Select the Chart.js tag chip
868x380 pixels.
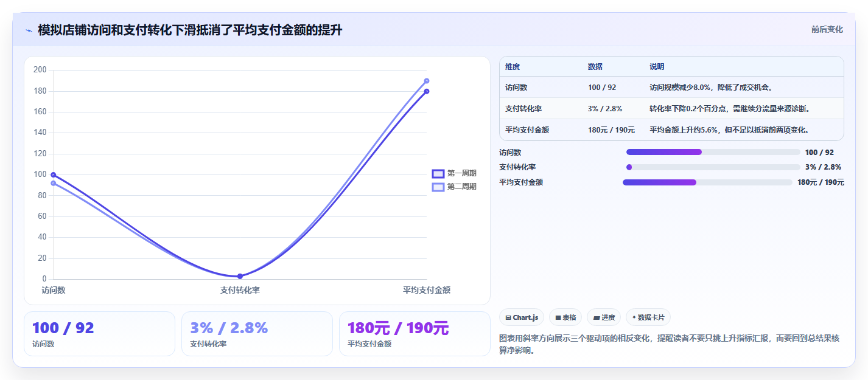(522, 317)
